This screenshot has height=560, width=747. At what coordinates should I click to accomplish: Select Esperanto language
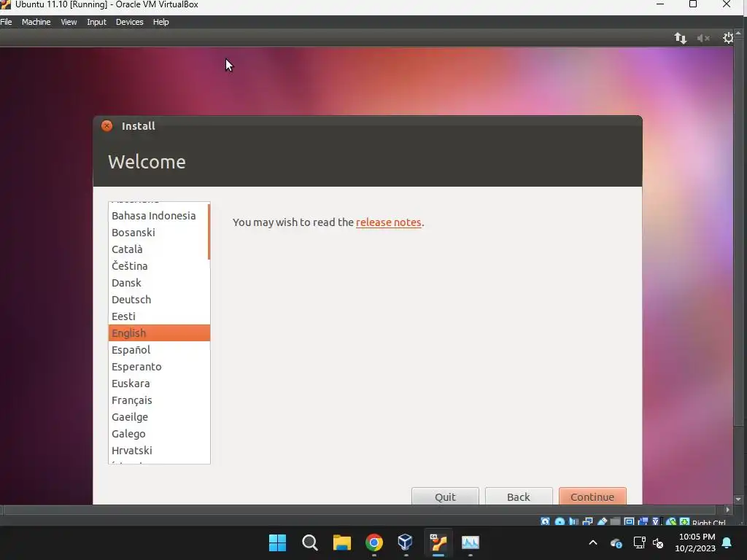click(159, 367)
